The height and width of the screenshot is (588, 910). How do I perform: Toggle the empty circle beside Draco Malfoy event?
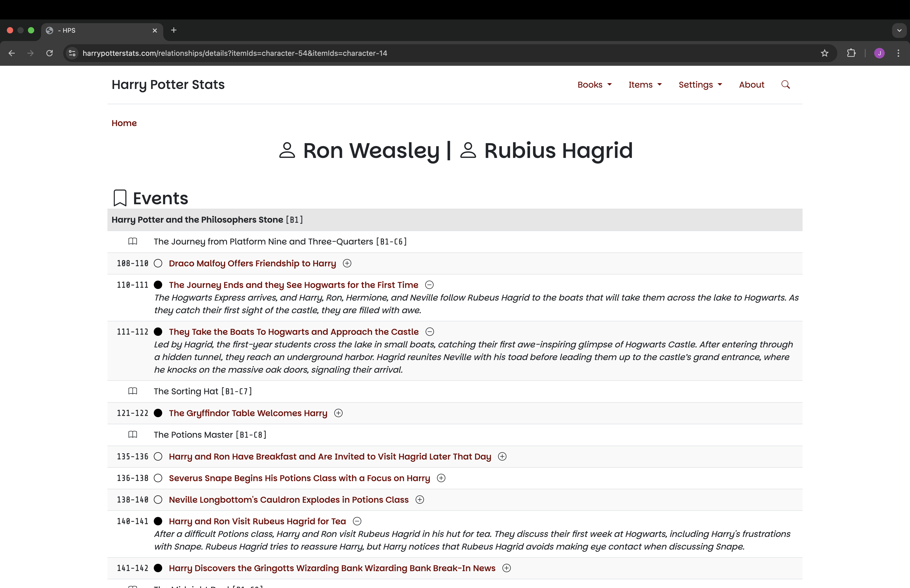point(158,263)
